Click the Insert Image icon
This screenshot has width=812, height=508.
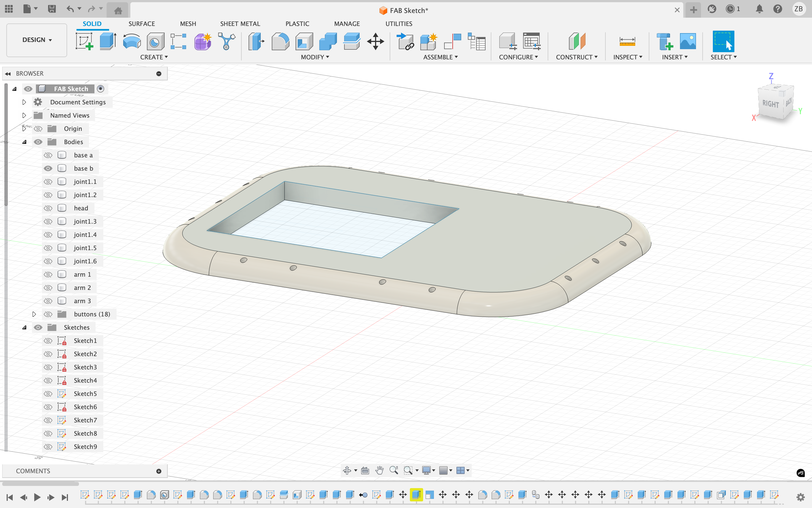click(x=688, y=42)
